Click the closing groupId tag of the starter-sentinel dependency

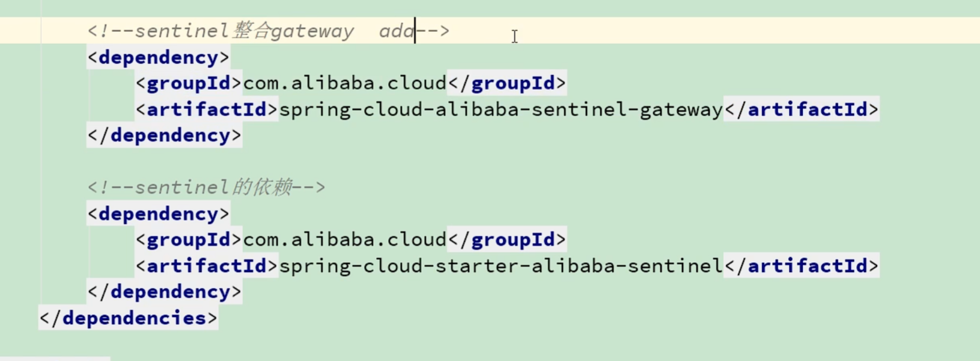[x=507, y=239]
